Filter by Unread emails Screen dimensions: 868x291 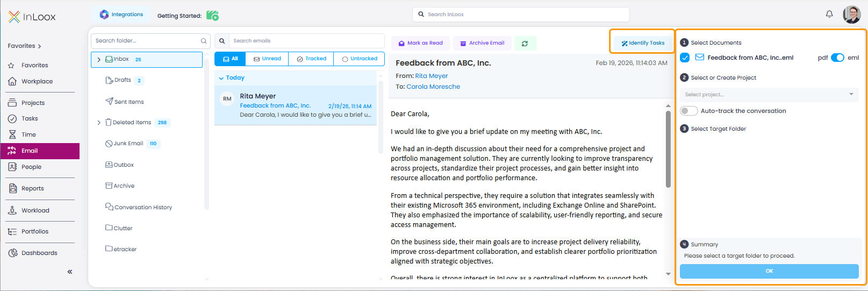point(267,59)
